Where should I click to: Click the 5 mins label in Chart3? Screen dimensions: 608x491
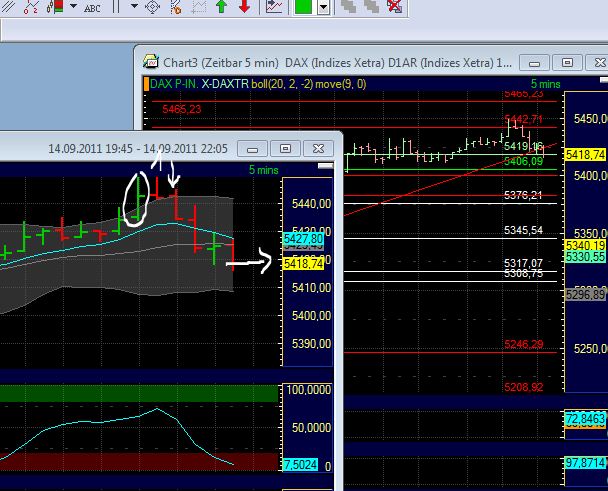coord(545,84)
